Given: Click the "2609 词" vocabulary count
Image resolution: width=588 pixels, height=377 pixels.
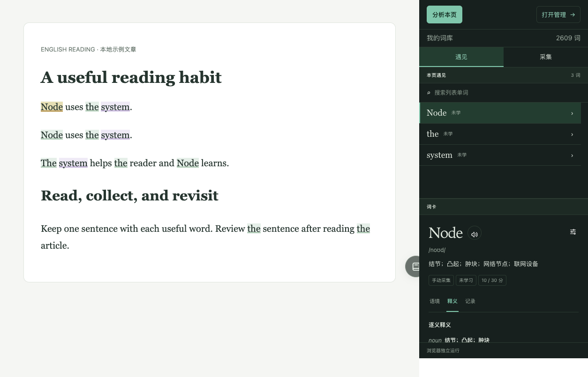Looking at the screenshot, I should (x=568, y=38).
